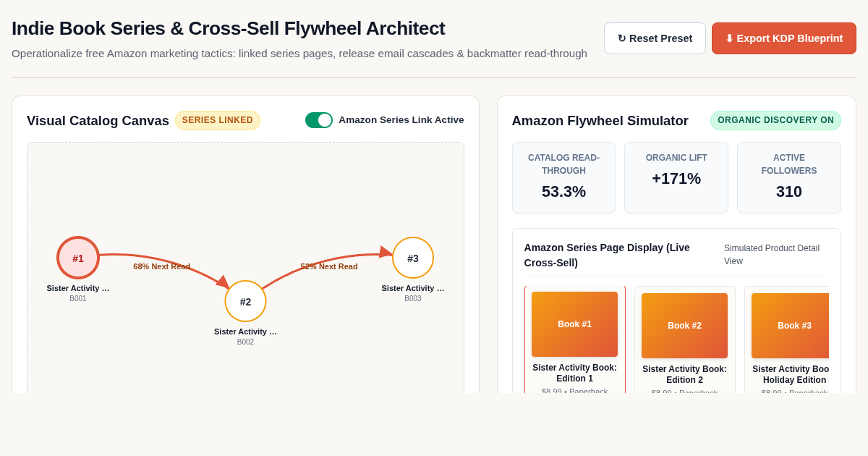Open the Book #2 cover thumbnail
This screenshot has width=868, height=456.
coord(684,326)
